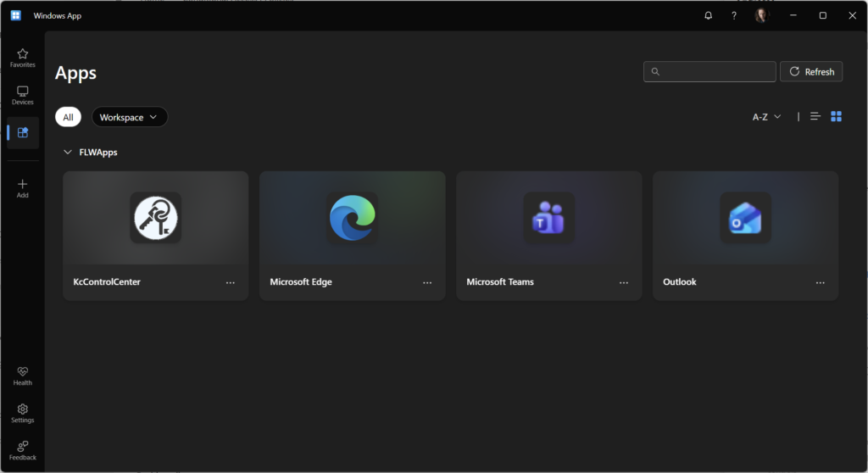Open the Health page
Image resolution: width=868 pixels, height=473 pixels.
click(23, 376)
